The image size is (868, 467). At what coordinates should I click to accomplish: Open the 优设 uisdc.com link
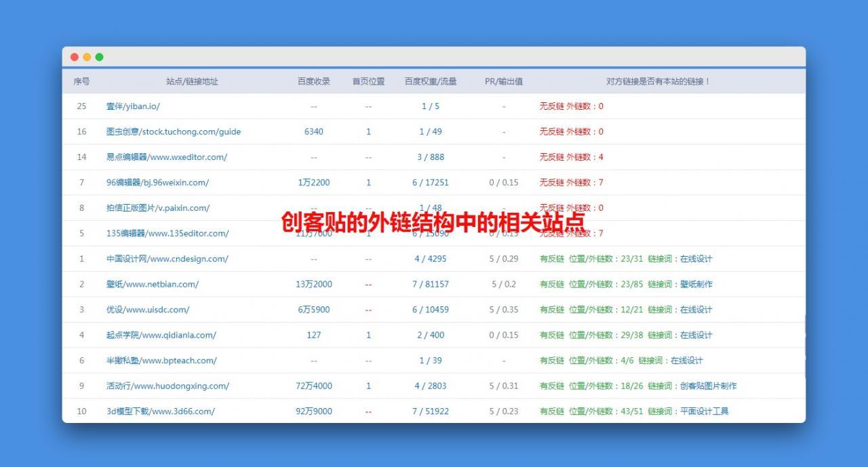point(148,310)
